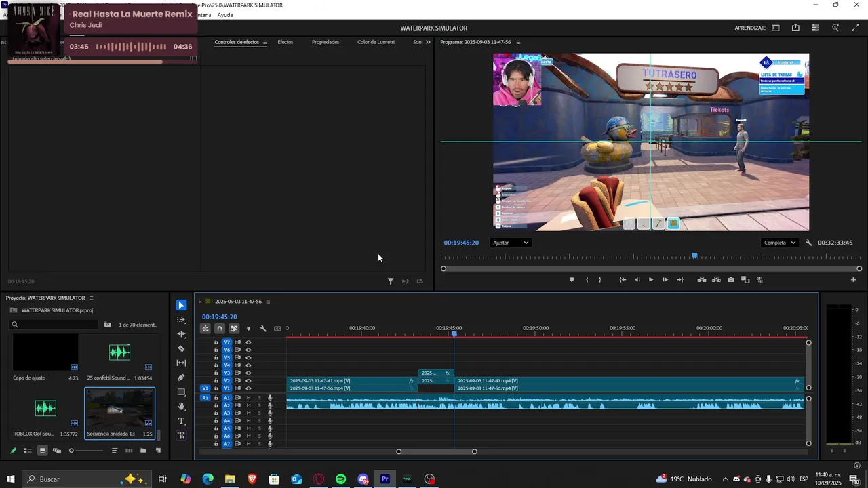Switch project panel to icon view
The width and height of the screenshot is (868, 488).
pos(42,451)
